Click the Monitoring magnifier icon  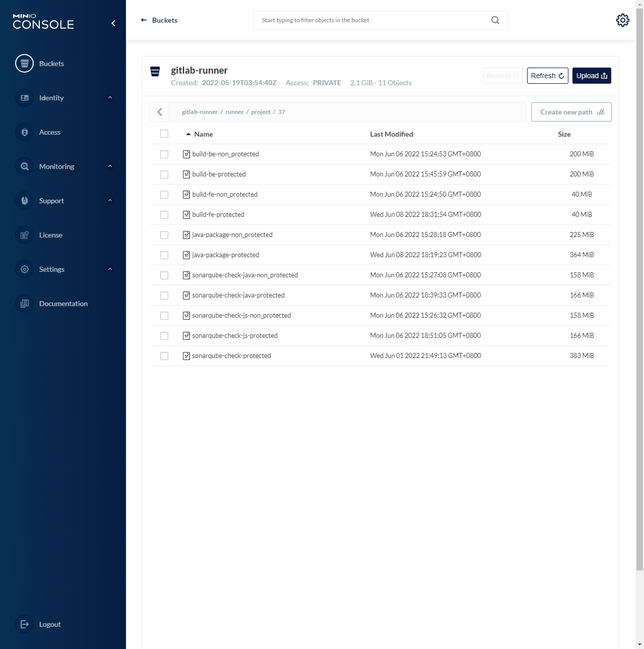[24, 166]
